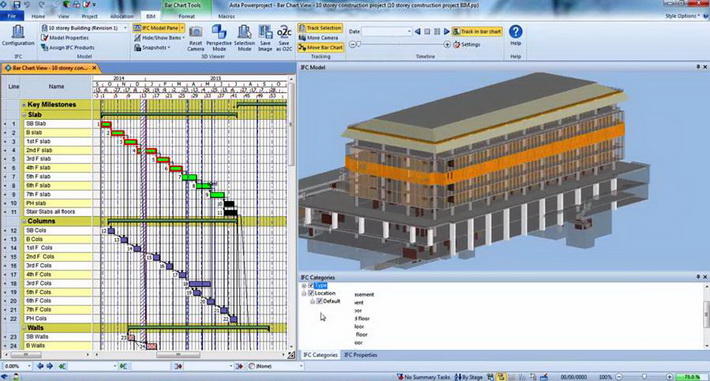Toggle the Location category checkbox
Viewport: 710px width, 381px height.
(311, 293)
